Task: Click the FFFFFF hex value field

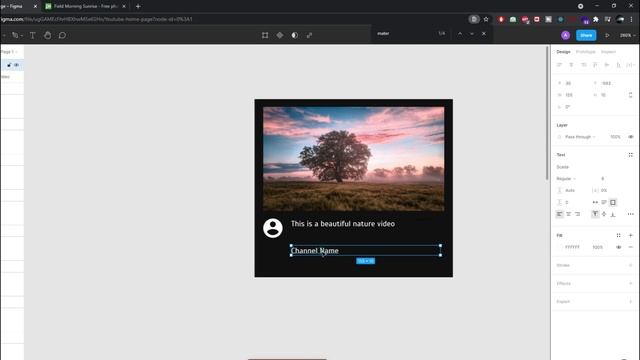Action: pyautogui.click(x=572, y=247)
